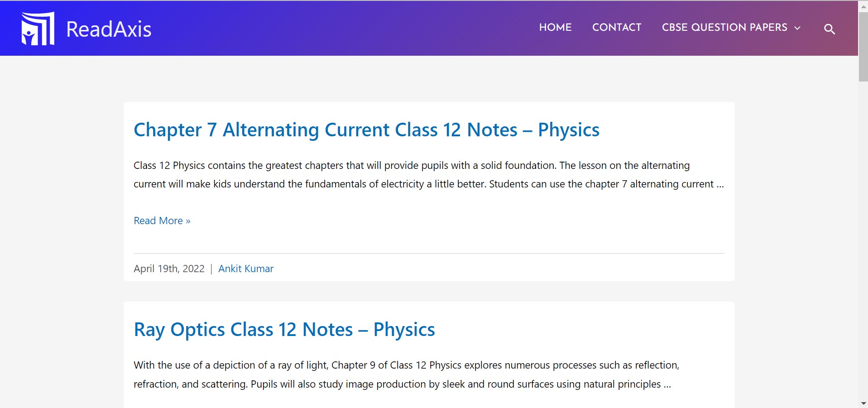Open search with the magnifier icon
868x408 pixels.
click(829, 29)
